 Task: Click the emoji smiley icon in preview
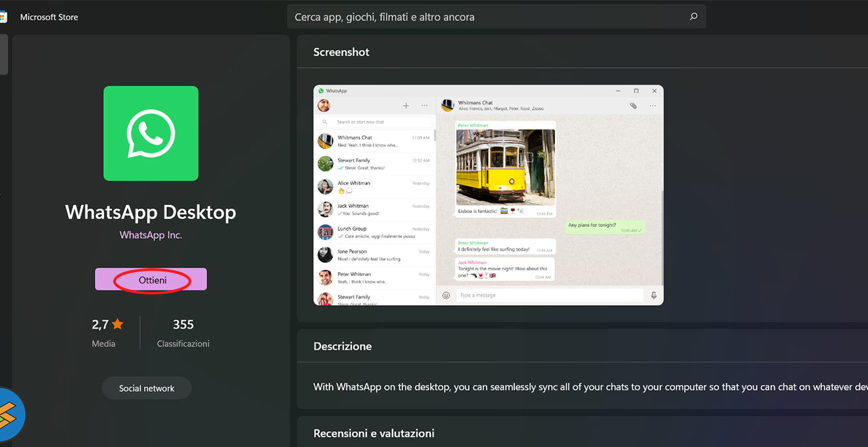pyautogui.click(x=446, y=296)
